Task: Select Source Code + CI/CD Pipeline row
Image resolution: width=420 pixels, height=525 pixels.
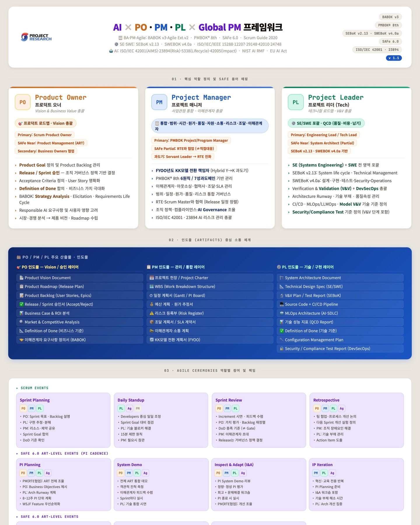Action: [340, 304]
